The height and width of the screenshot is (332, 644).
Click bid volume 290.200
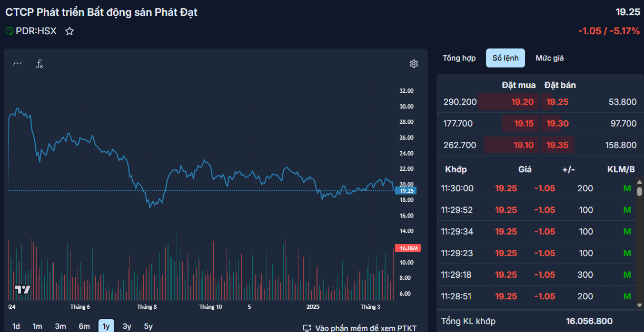pyautogui.click(x=460, y=102)
